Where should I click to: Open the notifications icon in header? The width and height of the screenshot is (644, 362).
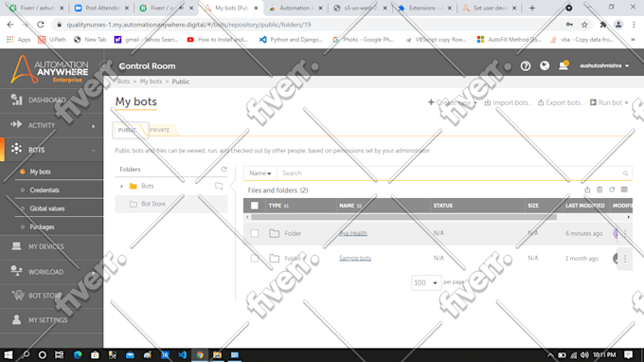click(563, 65)
